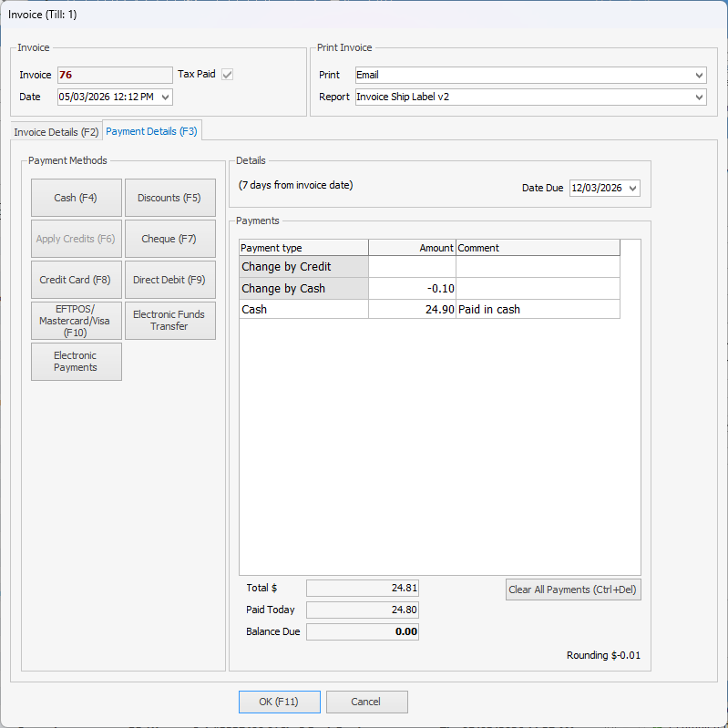Open Electronic Payments method

point(77,362)
